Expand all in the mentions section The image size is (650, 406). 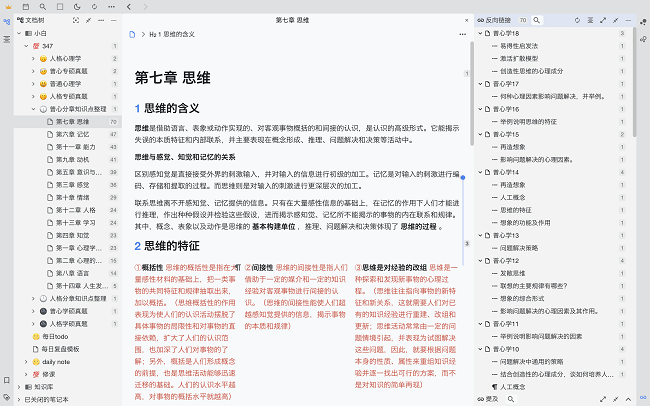[603, 399]
